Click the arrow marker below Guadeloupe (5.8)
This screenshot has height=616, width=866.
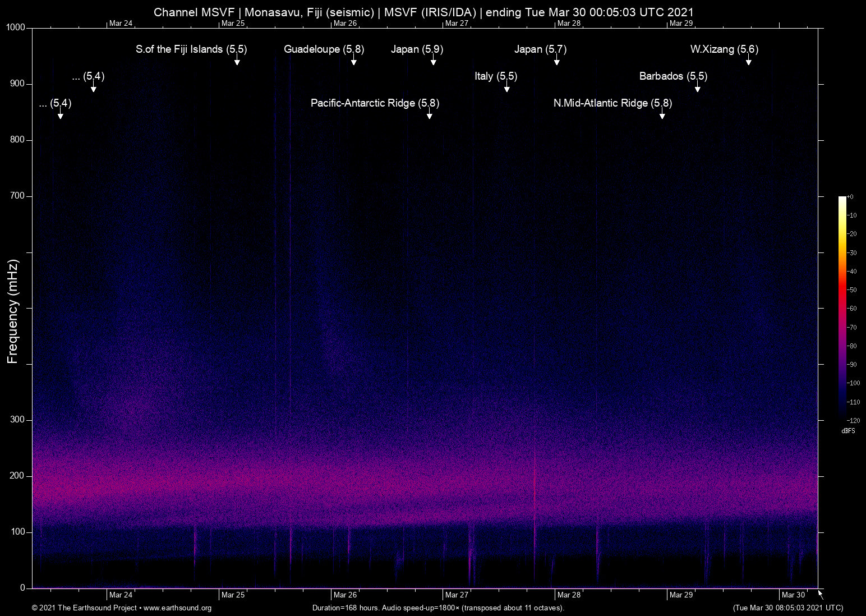tap(354, 61)
